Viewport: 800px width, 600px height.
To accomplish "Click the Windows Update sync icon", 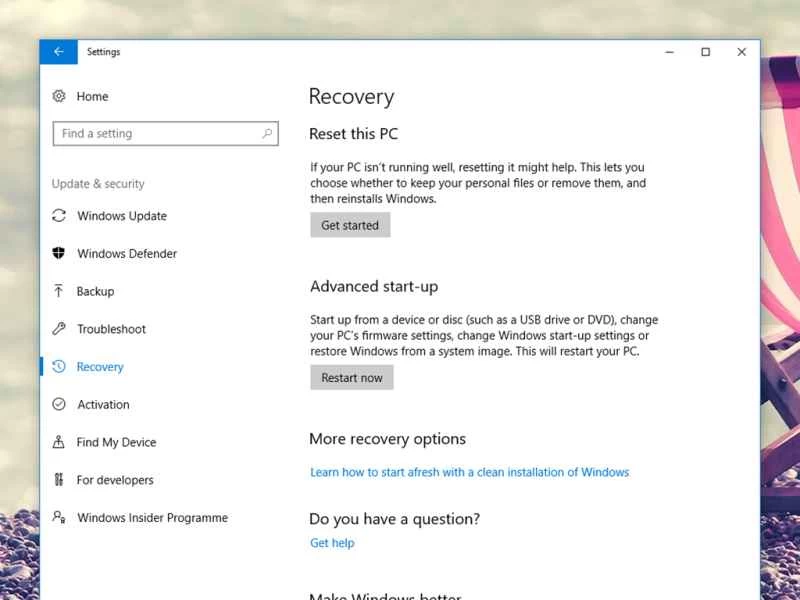I will (60, 216).
